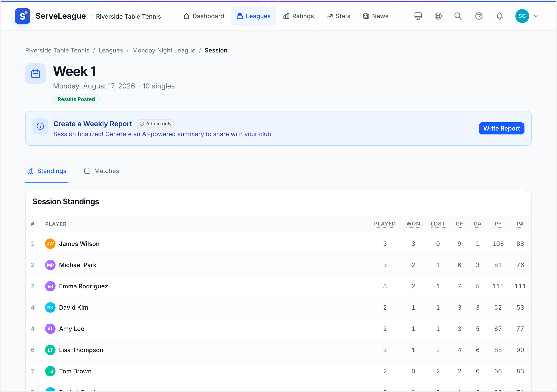Click Riverside Table Tennis in header
Screen dimensions: 557x392
[x=128, y=16]
